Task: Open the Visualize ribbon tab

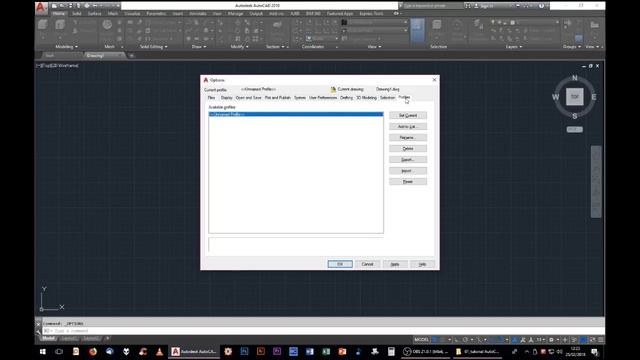Action: (132, 13)
